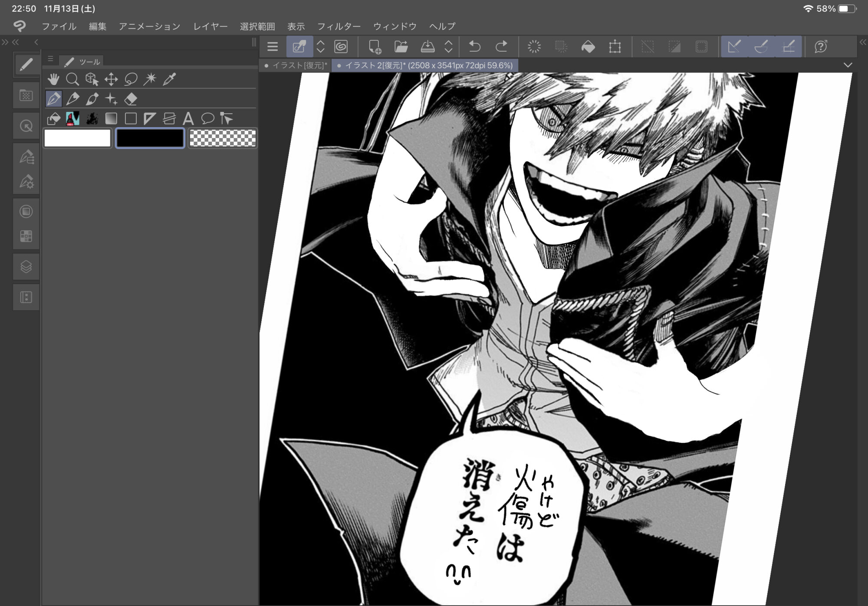
Task: Expand the canvas tab list chevron
Action: 848,65
